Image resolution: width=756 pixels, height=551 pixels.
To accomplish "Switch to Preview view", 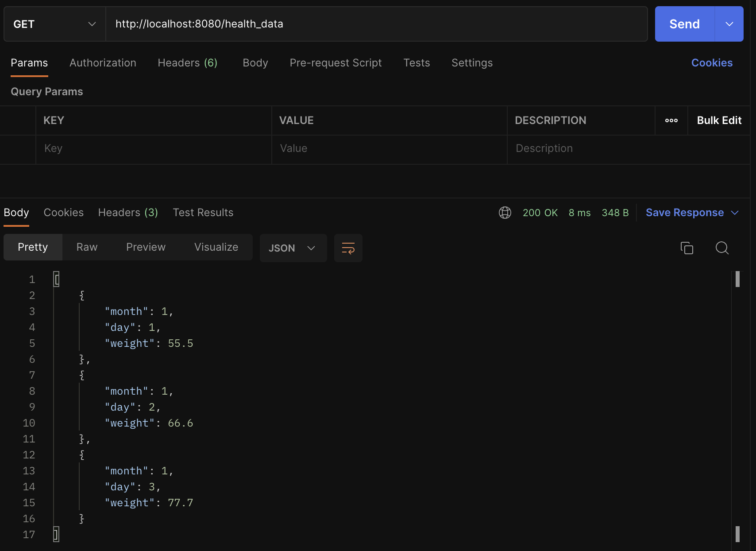I will pos(146,247).
